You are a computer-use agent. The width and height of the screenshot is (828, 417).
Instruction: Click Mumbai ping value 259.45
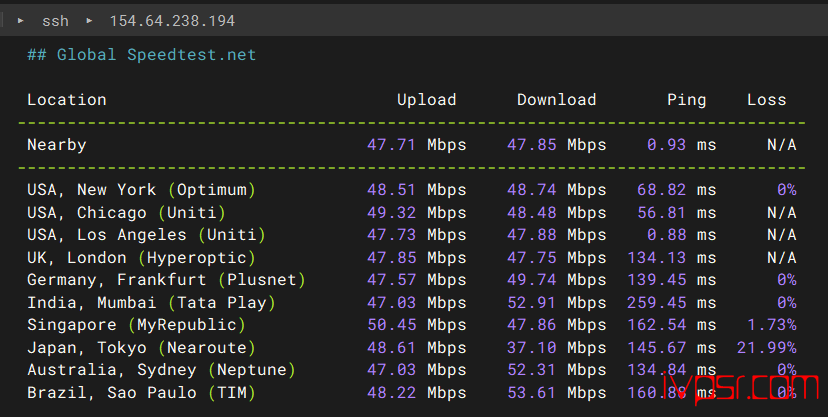pyautogui.click(x=657, y=303)
